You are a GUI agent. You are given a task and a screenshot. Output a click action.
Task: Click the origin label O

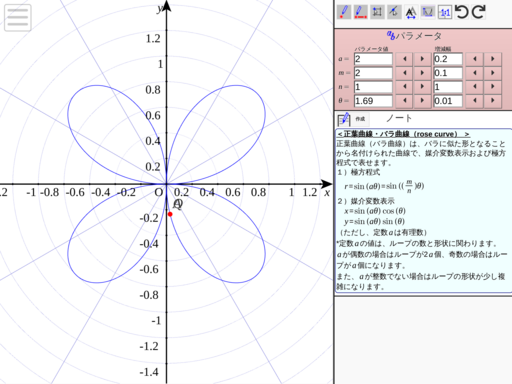tap(159, 192)
